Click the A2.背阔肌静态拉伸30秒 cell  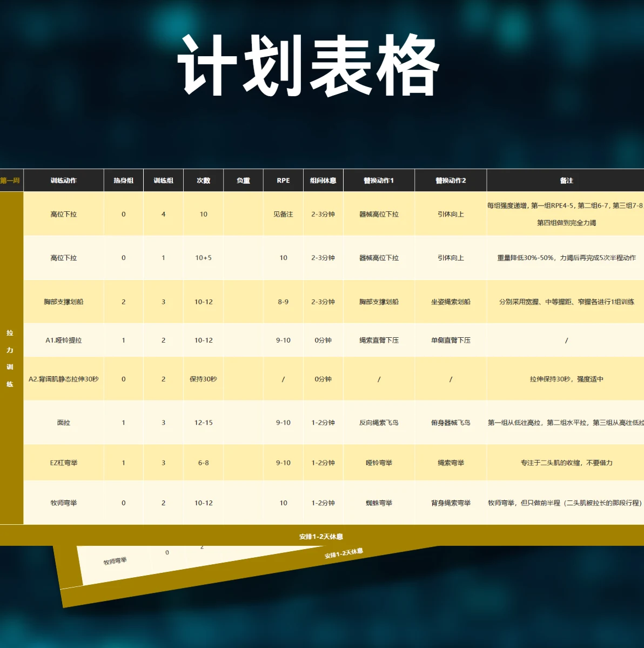pos(64,379)
